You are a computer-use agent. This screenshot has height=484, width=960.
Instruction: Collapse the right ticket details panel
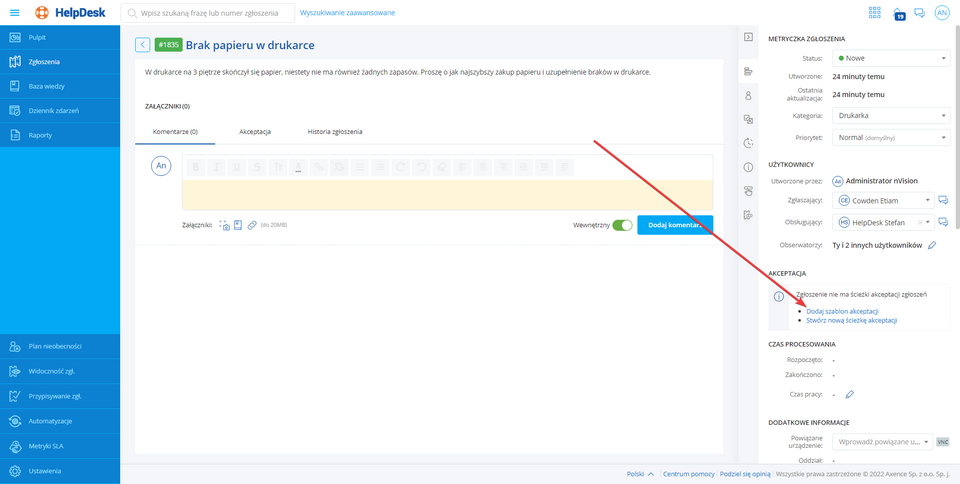[x=748, y=38]
